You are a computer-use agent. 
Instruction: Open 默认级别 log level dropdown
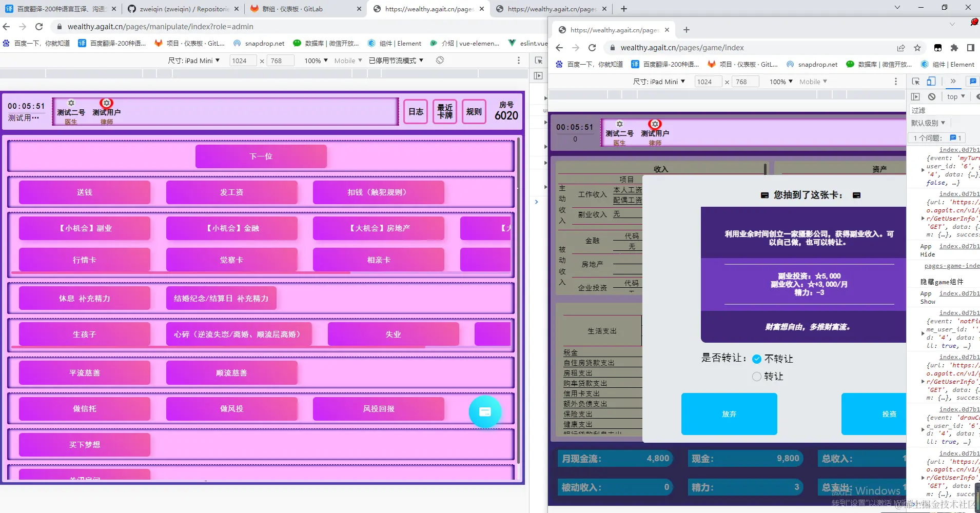pyautogui.click(x=928, y=123)
